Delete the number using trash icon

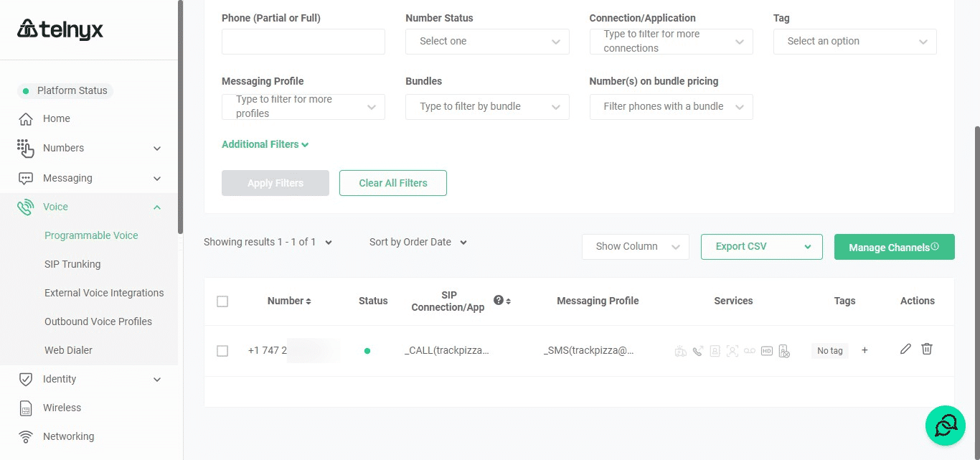pos(927,349)
